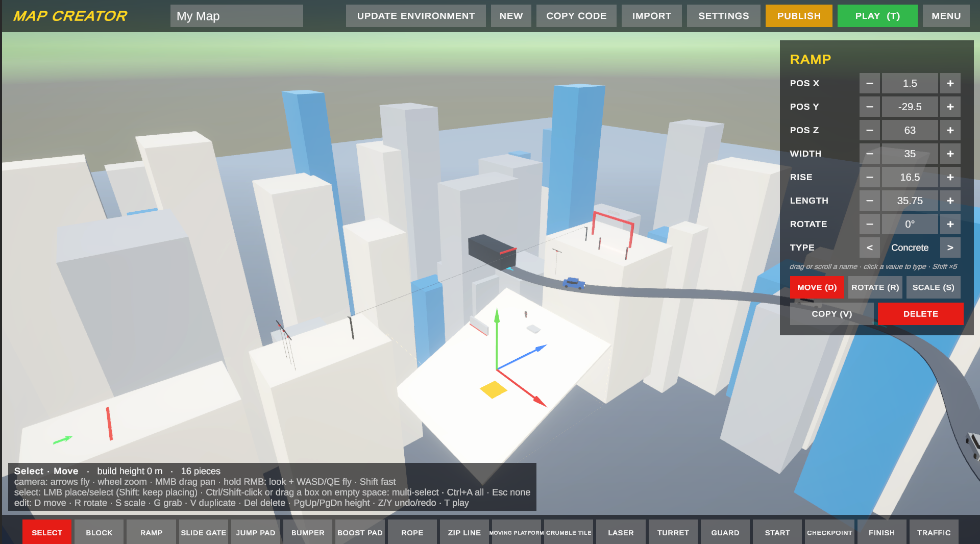Decrease the POS X value
The image size is (980, 544).
click(x=869, y=83)
